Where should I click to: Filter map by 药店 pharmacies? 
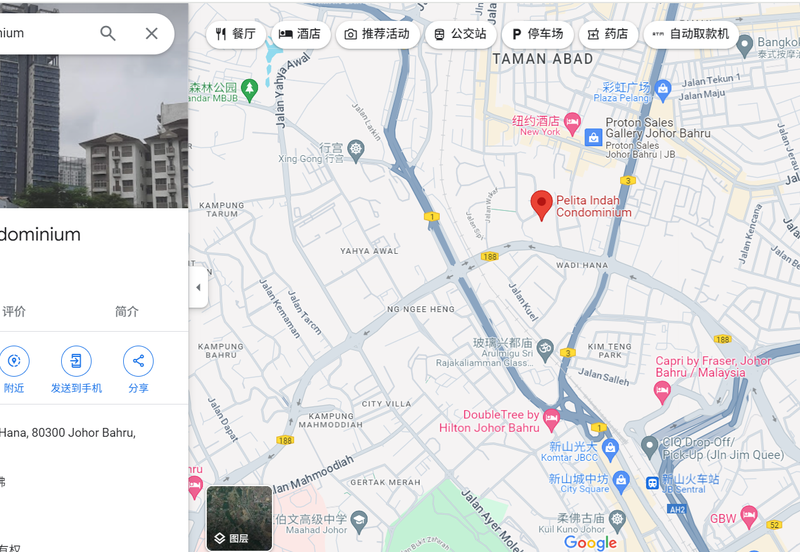click(x=608, y=34)
